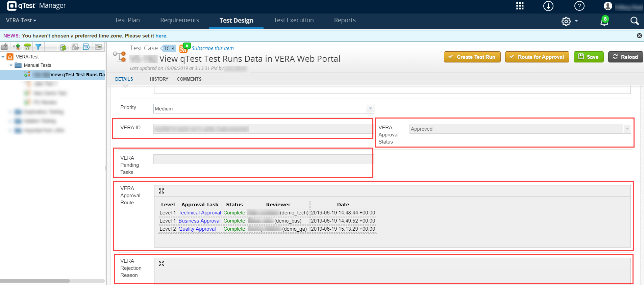Open the recycle bin in tree toolbar
Viewport: 644px width, 285px height.
coord(28,47)
